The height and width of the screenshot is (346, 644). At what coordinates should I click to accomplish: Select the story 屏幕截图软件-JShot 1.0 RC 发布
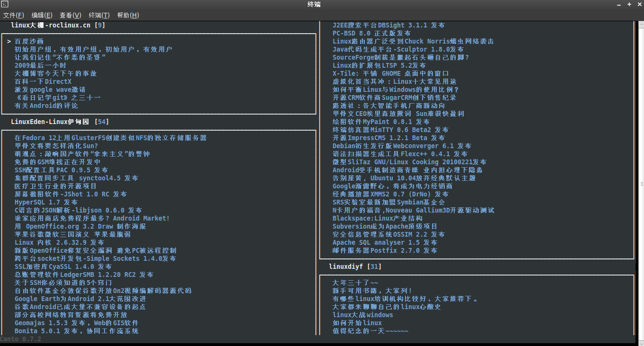[x=71, y=195]
